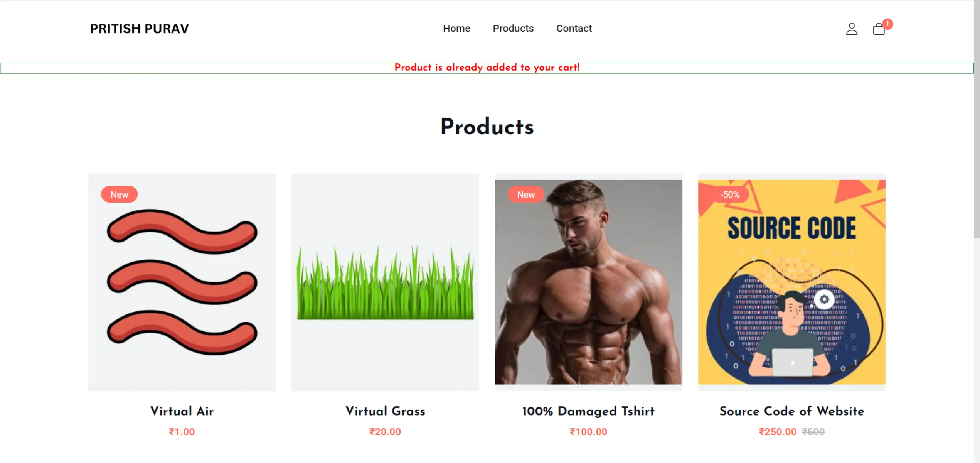This screenshot has height=463, width=980.
Task: Click the PRITISH PURAV site logo
Action: [139, 29]
